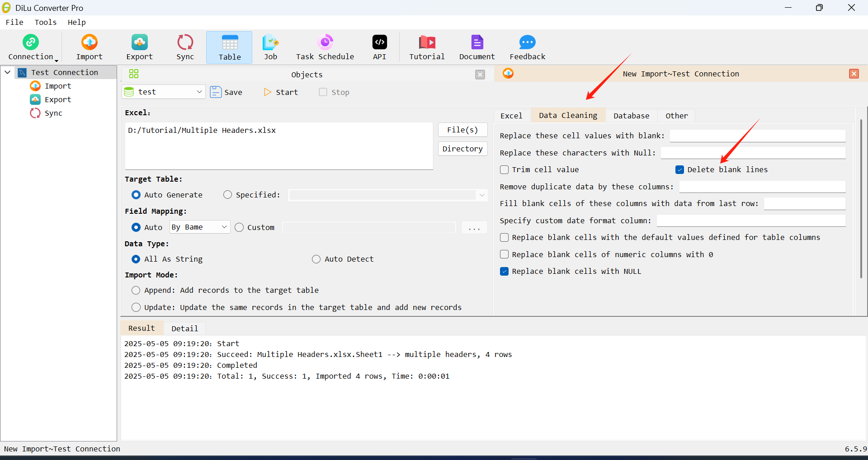Click the Excel file path text box
868x460 pixels.
click(279, 146)
